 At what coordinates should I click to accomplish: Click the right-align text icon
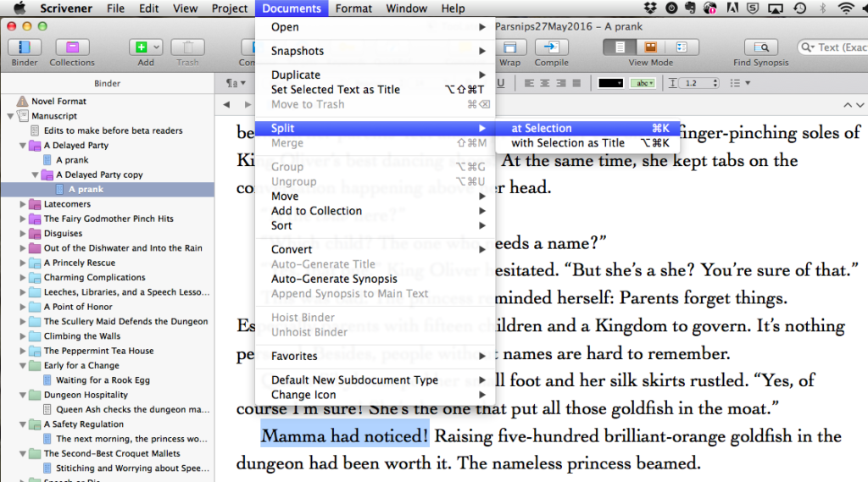[561, 83]
